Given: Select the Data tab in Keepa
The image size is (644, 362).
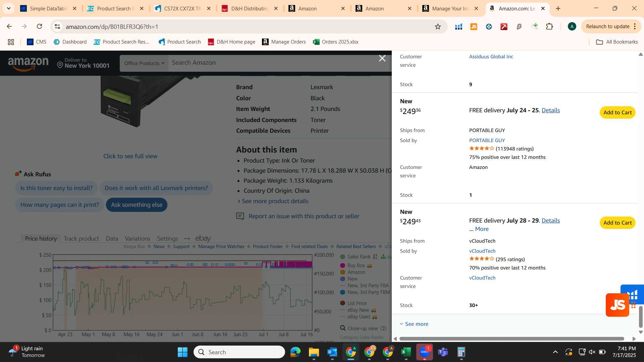Looking at the screenshot, I should [112, 239].
